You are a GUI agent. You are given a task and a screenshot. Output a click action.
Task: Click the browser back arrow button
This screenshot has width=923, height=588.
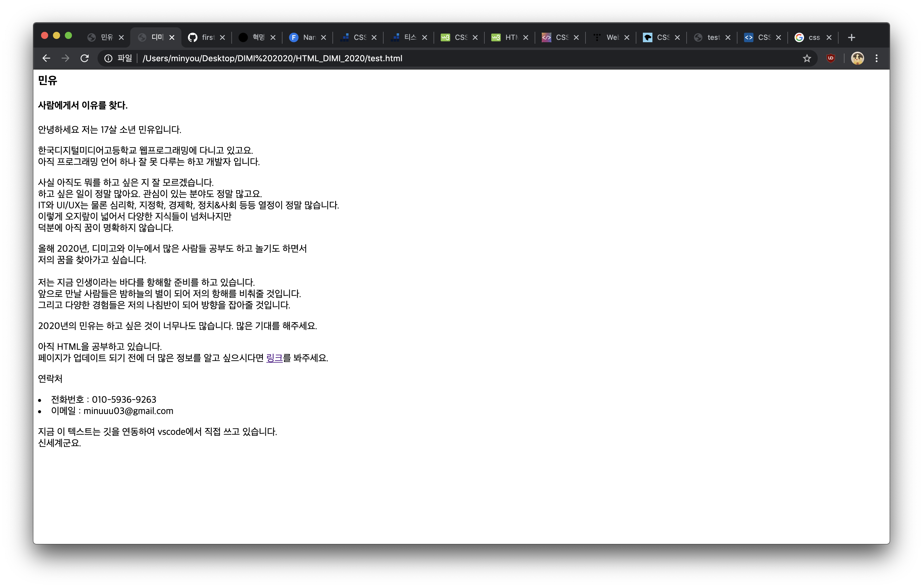point(46,58)
